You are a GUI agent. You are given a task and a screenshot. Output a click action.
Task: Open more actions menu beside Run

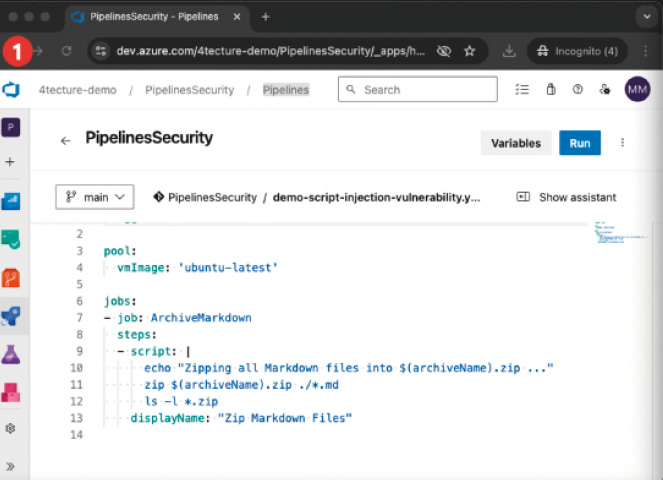[622, 143]
